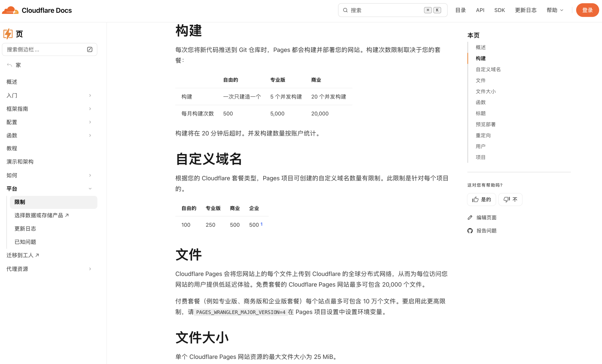Click the GitHub icon beside 报告问题
The image size is (602, 364).
coord(470,231)
